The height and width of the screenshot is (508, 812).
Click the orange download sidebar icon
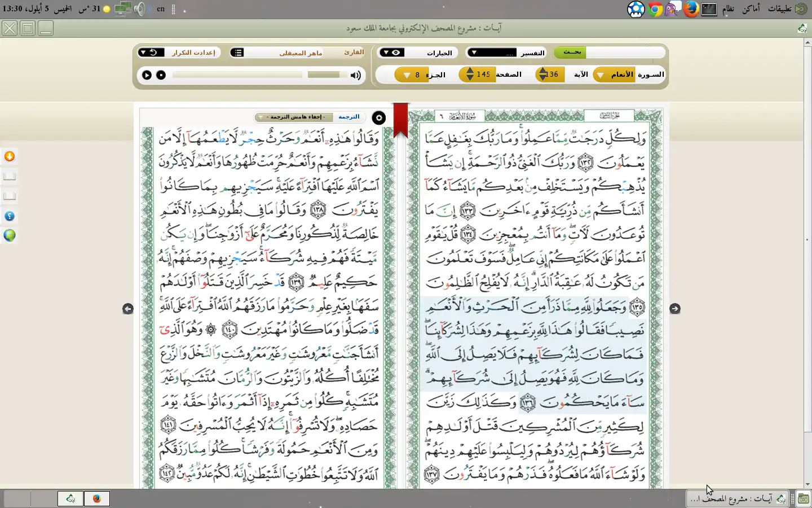coord(10,156)
